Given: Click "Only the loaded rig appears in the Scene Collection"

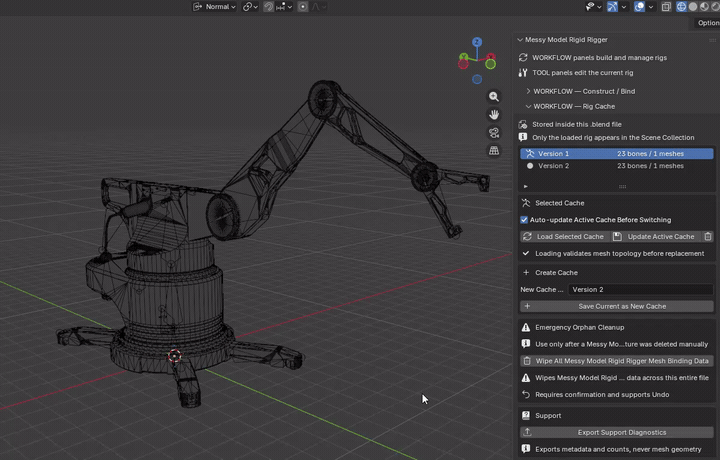Looking at the screenshot, I should (x=613, y=138).
